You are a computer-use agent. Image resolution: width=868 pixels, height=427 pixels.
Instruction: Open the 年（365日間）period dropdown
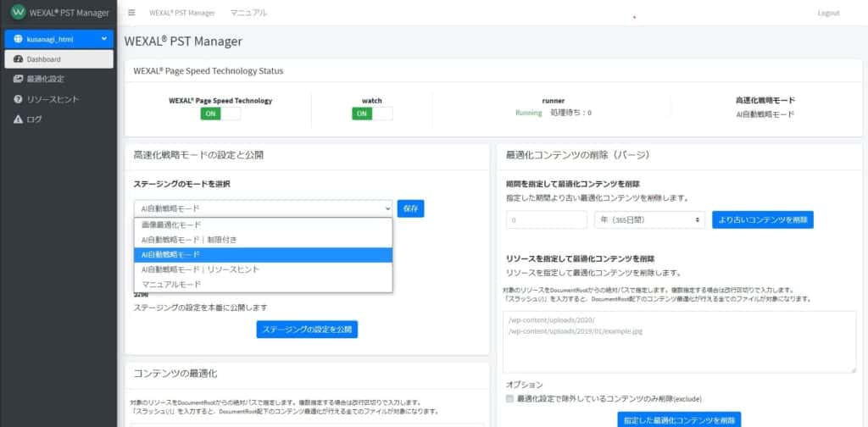tap(650, 219)
